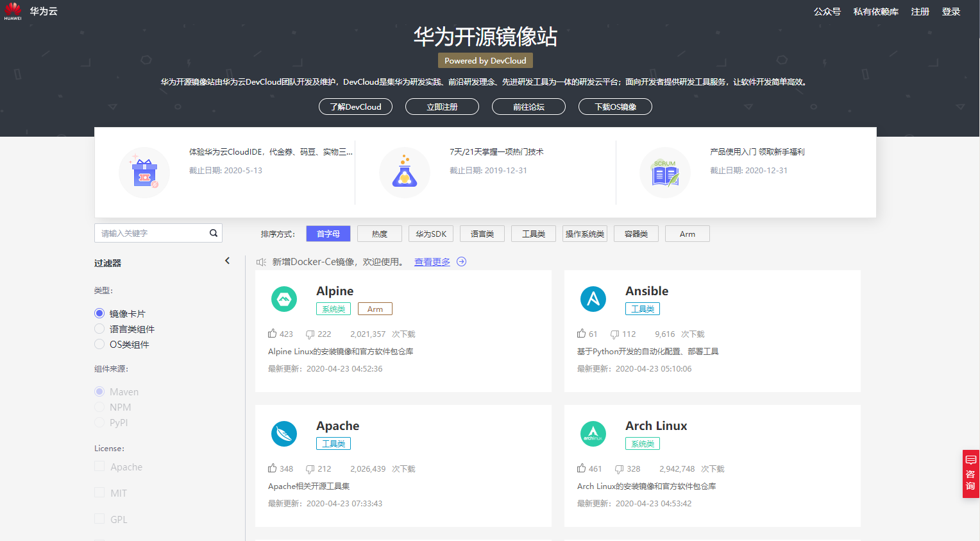The width and height of the screenshot is (980, 541).
Task: Like the Alpine mirror with thumbs-up
Action: (273, 334)
